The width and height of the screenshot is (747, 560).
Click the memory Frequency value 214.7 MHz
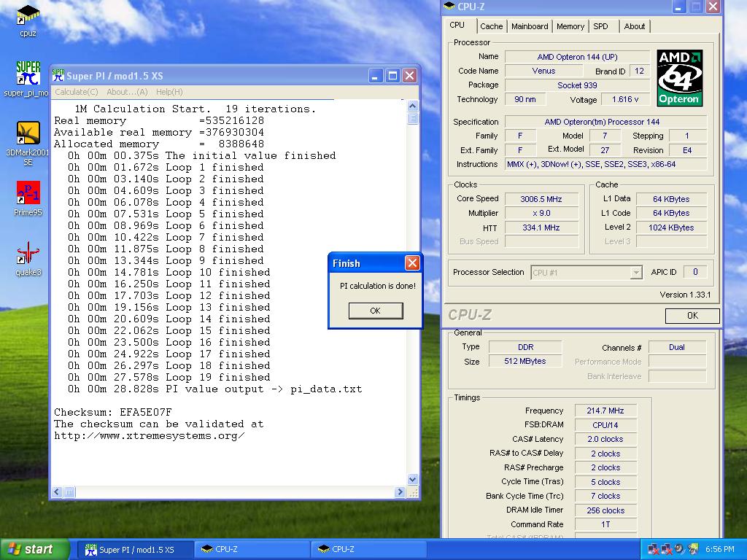605,411
